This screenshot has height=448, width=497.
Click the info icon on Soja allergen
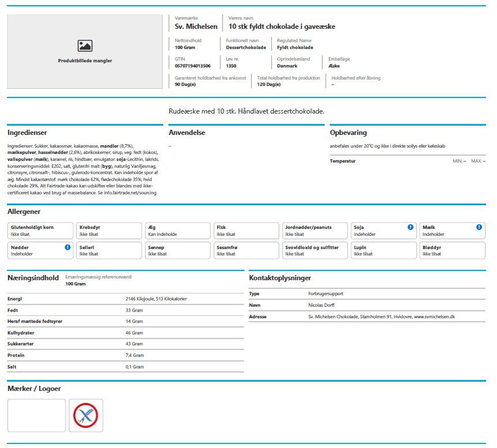tap(410, 227)
